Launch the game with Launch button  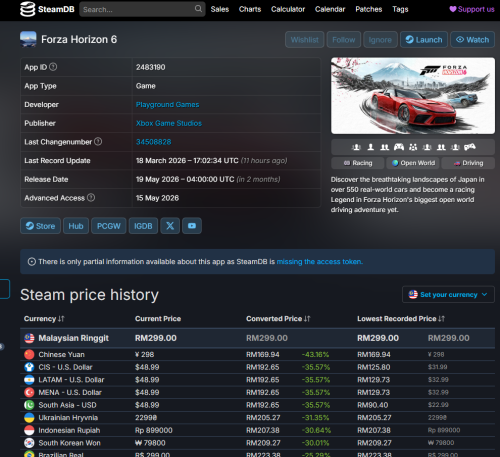pyautogui.click(x=424, y=40)
